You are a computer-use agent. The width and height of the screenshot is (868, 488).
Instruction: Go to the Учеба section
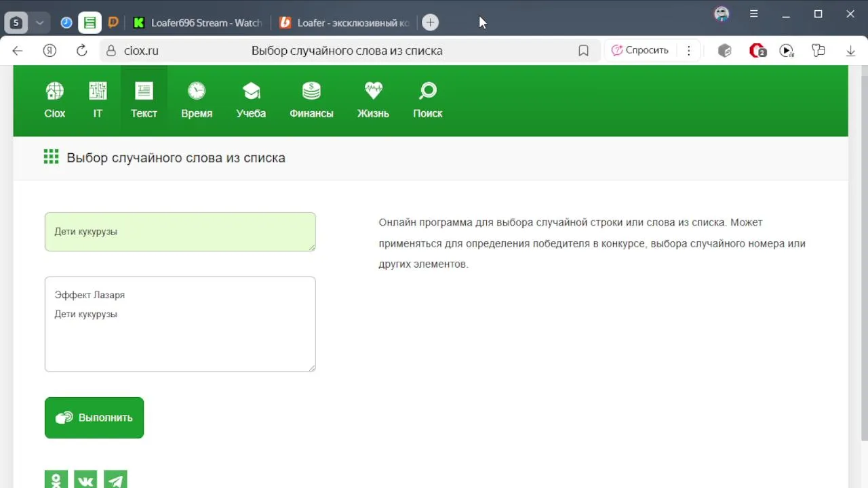(251, 100)
